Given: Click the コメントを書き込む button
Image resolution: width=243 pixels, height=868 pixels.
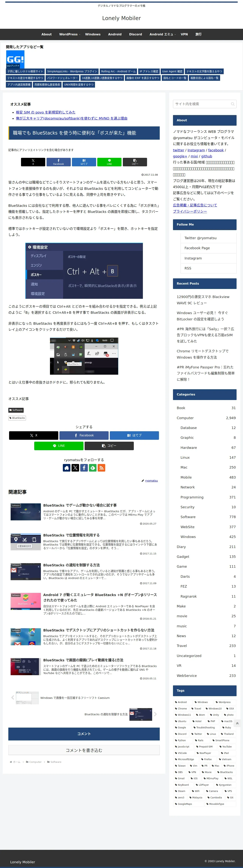Looking at the screenshot, I should click(84, 750).
